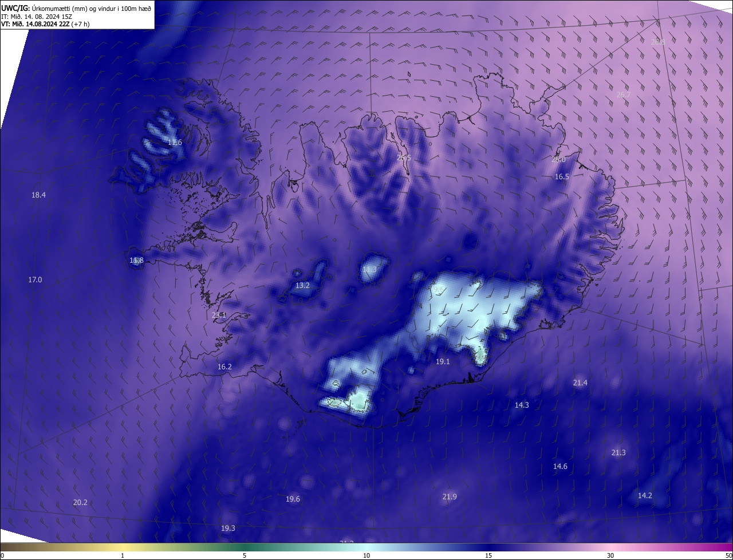Screen dimensions: 733x560
Task: Click the 21.4 map value
Action: coord(580,383)
